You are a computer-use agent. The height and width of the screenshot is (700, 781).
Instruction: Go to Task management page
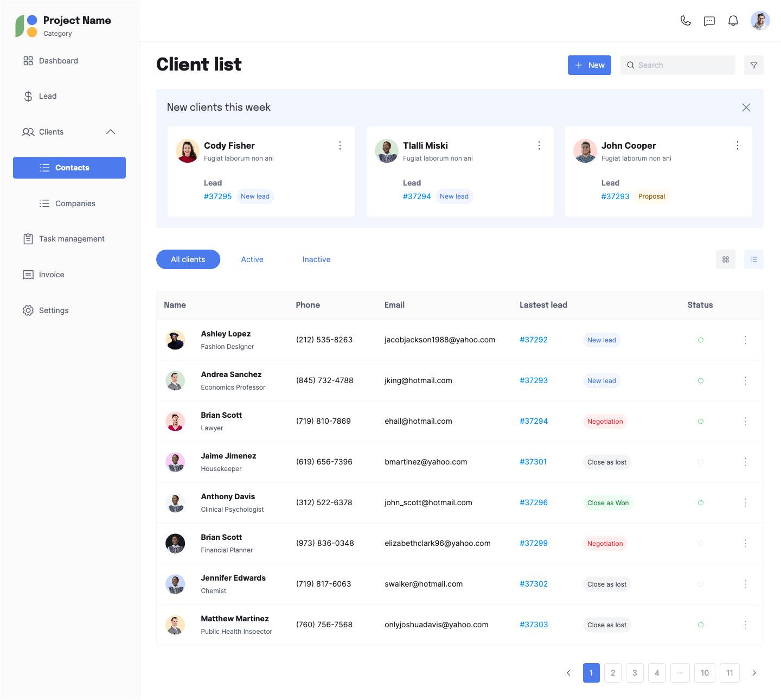[72, 239]
